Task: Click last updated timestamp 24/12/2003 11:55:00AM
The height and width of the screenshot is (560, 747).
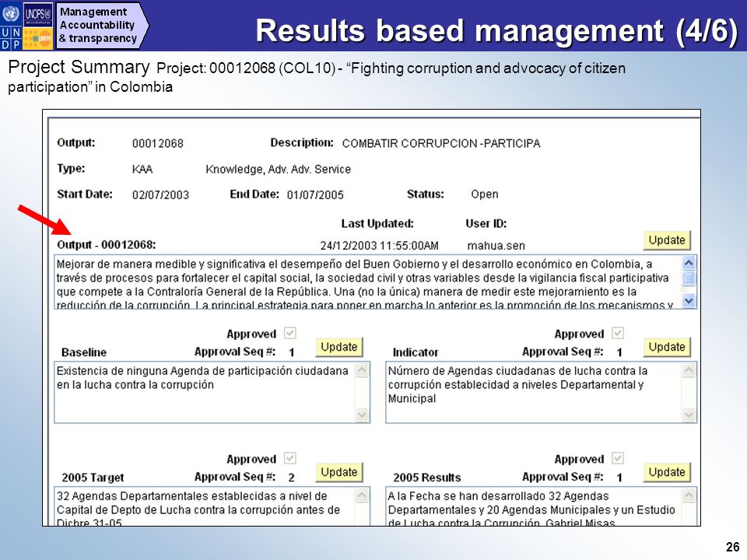Action: click(x=379, y=246)
